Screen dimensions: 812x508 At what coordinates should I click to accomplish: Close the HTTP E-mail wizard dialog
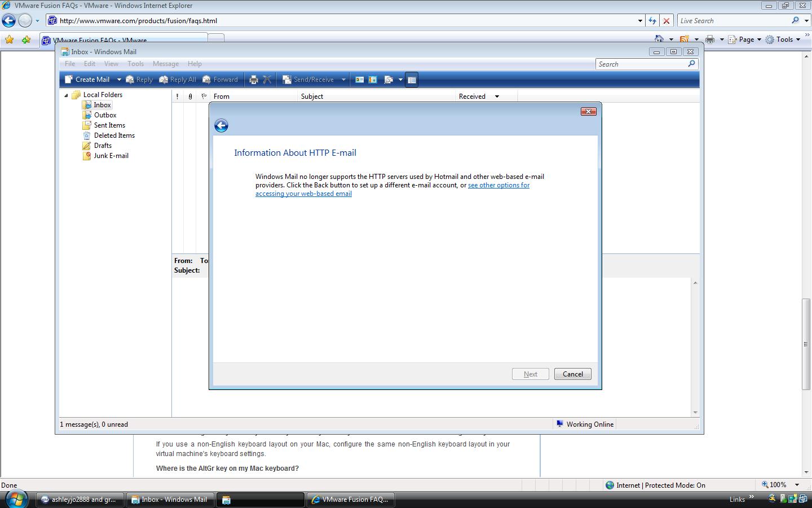coord(588,111)
